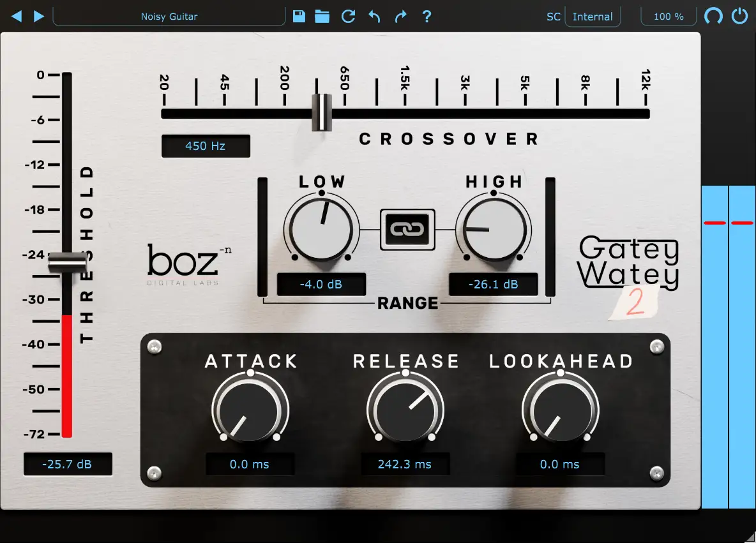This screenshot has height=543, width=756.
Task: Toggle the plugin power bypass button
Action: [x=739, y=16]
